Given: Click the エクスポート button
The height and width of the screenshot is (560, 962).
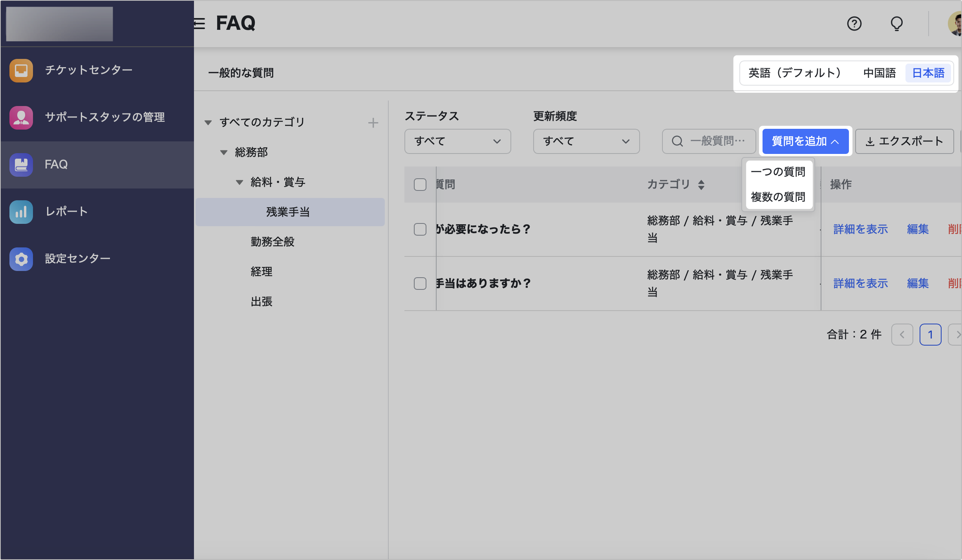Looking at the screenshot, I should click(x=904, y=141).
